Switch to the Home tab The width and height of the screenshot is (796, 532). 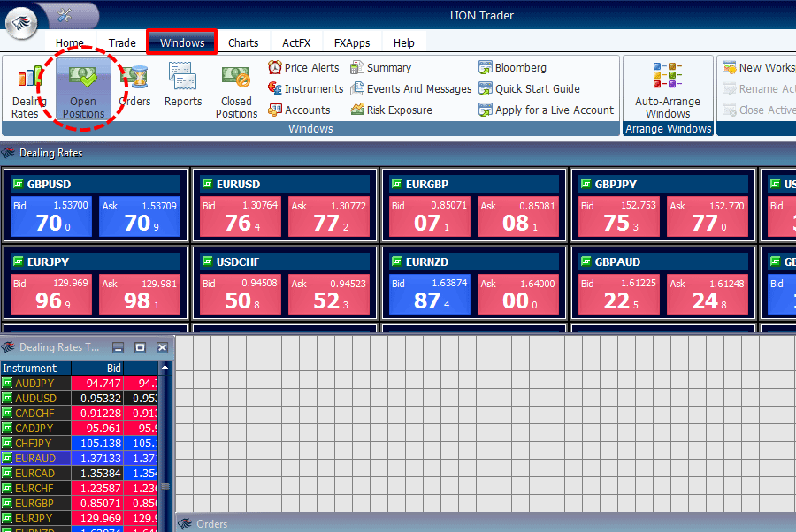pyautogui.click(x=70, y=43)
